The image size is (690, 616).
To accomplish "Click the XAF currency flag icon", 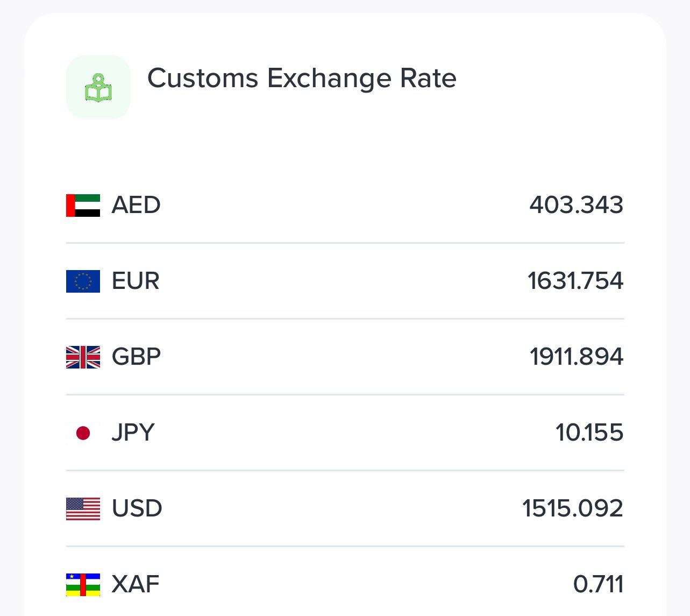I will pos(83,585).
